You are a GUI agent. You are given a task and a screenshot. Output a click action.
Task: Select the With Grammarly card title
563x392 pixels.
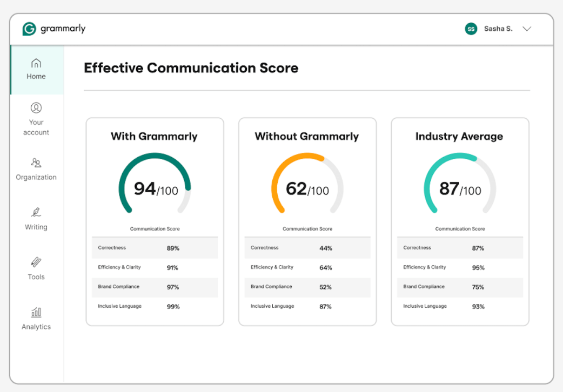point(155,137)
